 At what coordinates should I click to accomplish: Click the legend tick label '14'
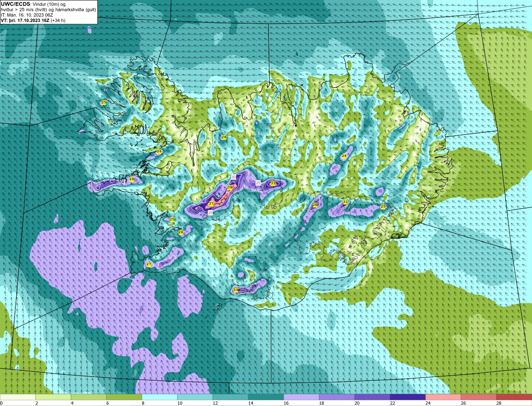251,403
